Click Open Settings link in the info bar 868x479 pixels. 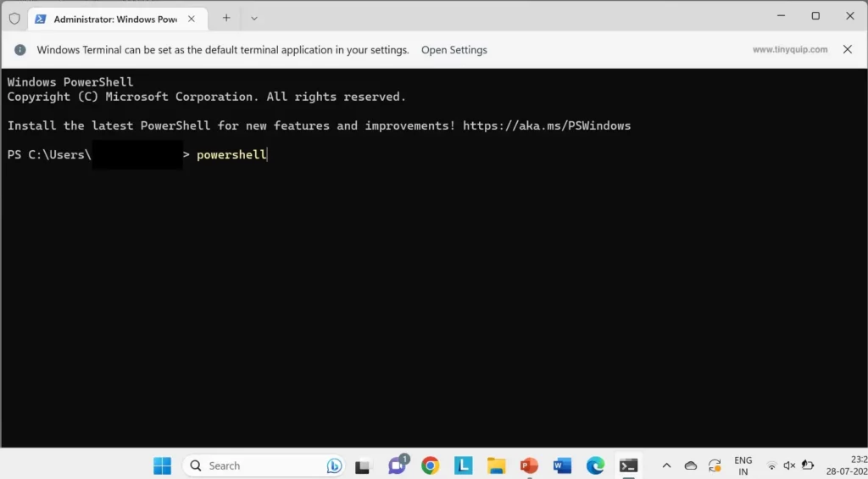[x=454, y=50]
